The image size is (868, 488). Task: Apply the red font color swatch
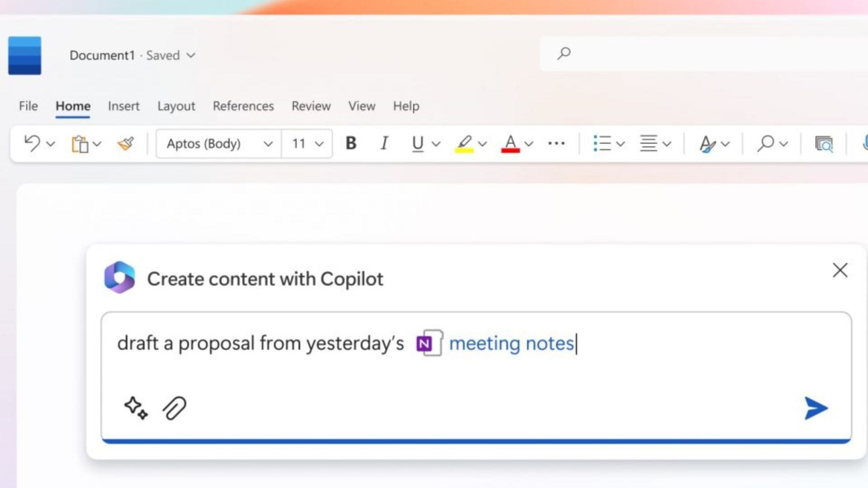tap(510, 144)
